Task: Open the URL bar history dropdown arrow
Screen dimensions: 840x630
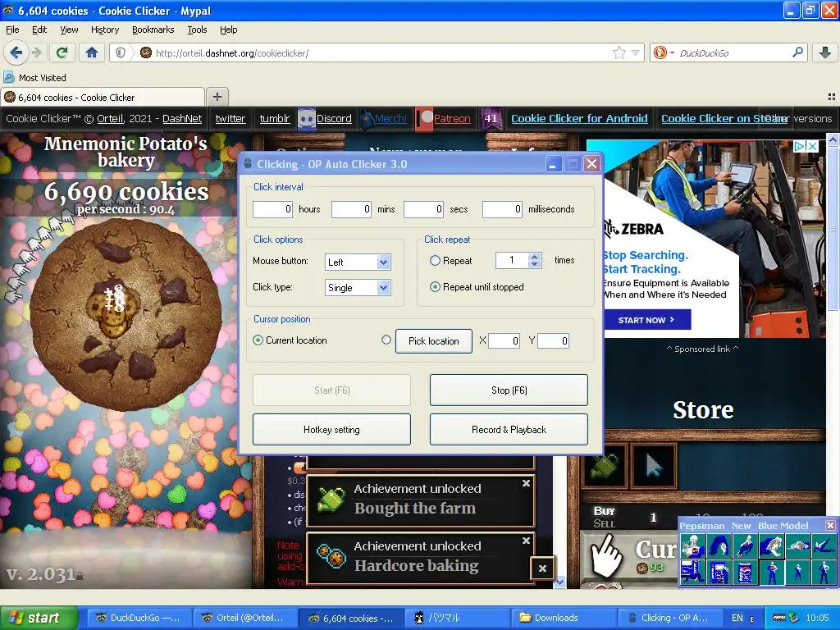Action: pos(635,52)
